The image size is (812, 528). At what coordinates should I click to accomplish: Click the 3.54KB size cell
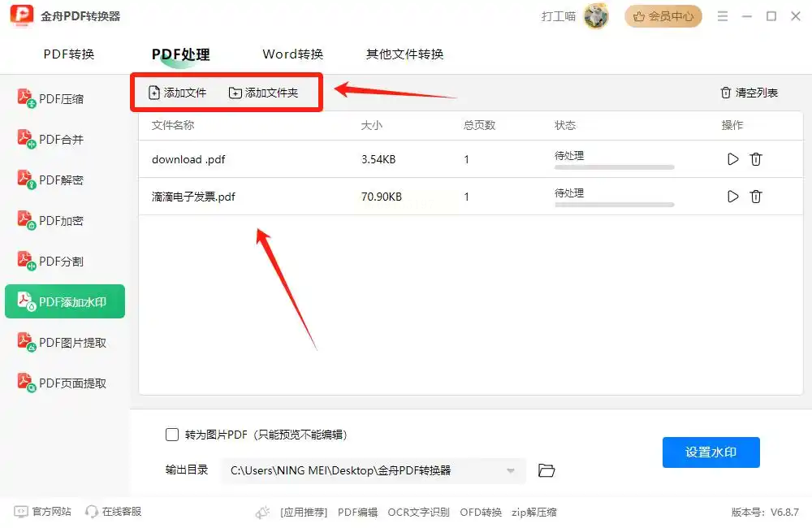378,159
